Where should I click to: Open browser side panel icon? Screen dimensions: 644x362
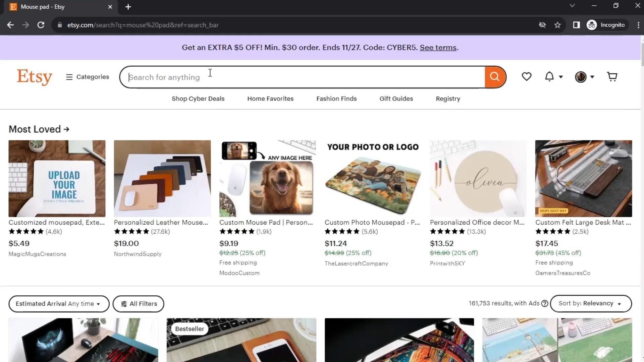[576, 25]
